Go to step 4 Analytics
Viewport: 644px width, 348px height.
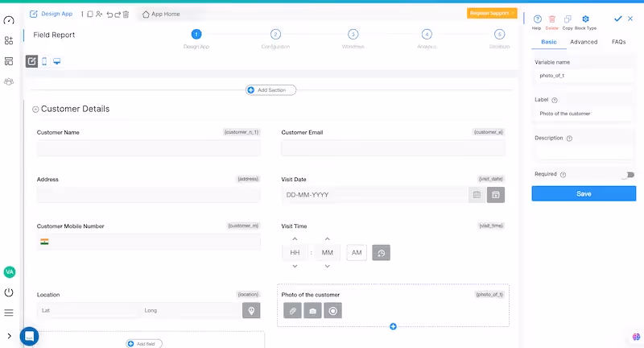(427, 34)
